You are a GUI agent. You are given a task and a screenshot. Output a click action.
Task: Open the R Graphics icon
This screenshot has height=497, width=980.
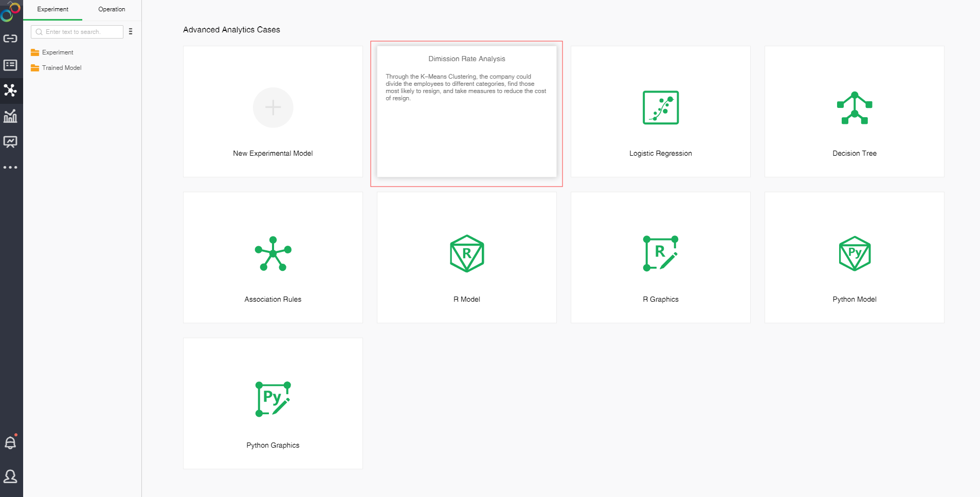pos(660,253)
